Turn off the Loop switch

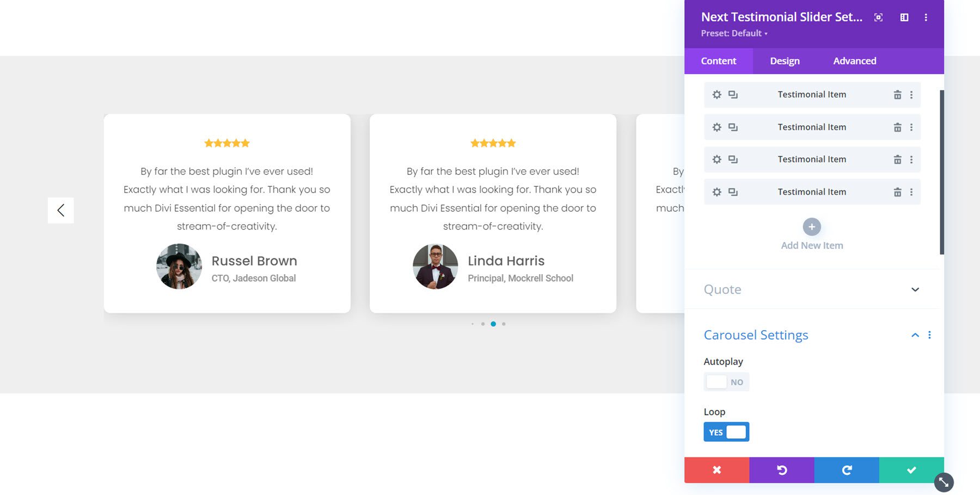tap(726, 432)
